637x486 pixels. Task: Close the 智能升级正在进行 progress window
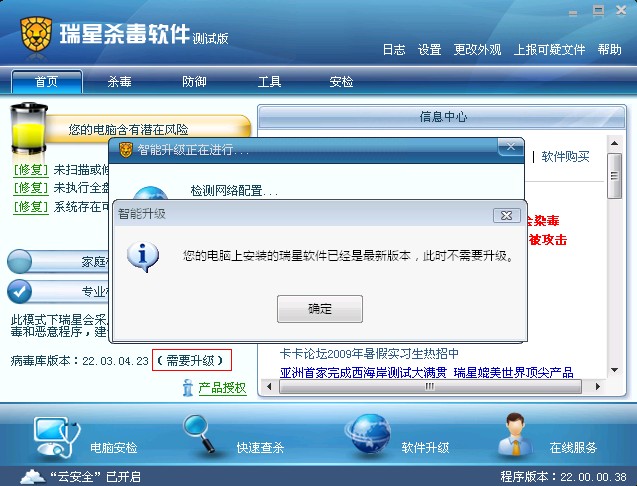coord(511,146)
